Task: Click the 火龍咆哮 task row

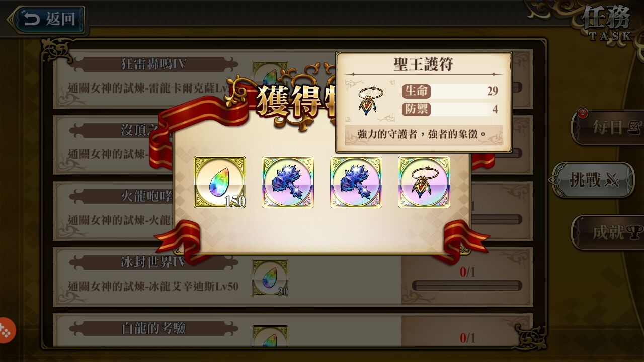Action: coord(113,211)
